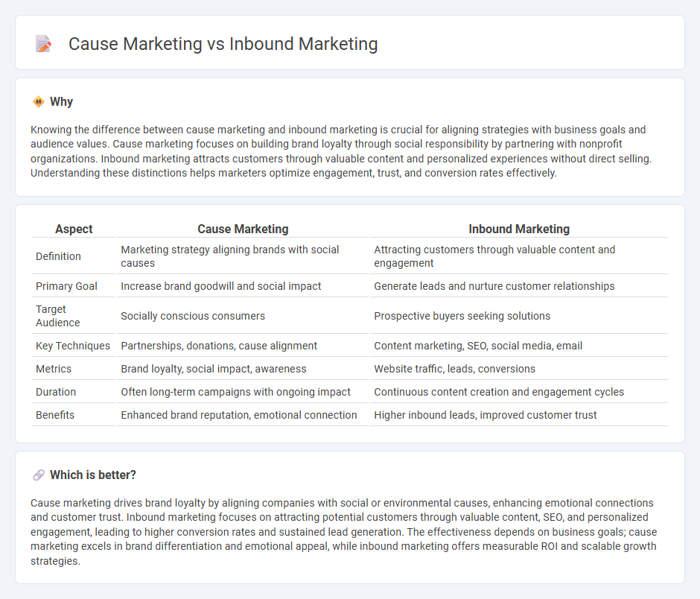Screen dimensions: 700x599
Task: Click cell 'Marketing strategy aligning brands with social causes'
Action: (x=243, y=256)
